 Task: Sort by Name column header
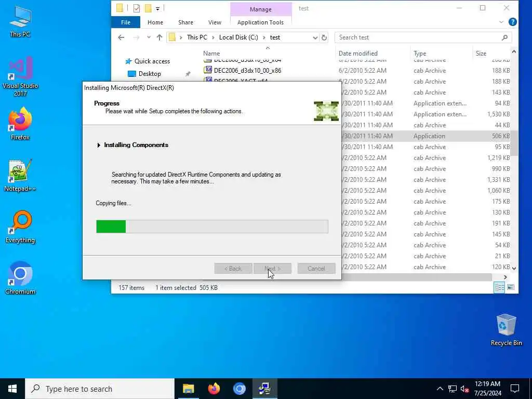[211, 54]
